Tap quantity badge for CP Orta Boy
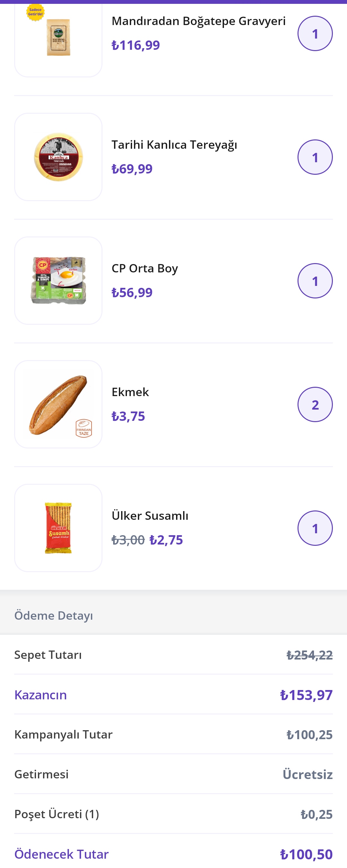Image resolution: width=347 pixels, height=868 pixels. tap(315, 281)
